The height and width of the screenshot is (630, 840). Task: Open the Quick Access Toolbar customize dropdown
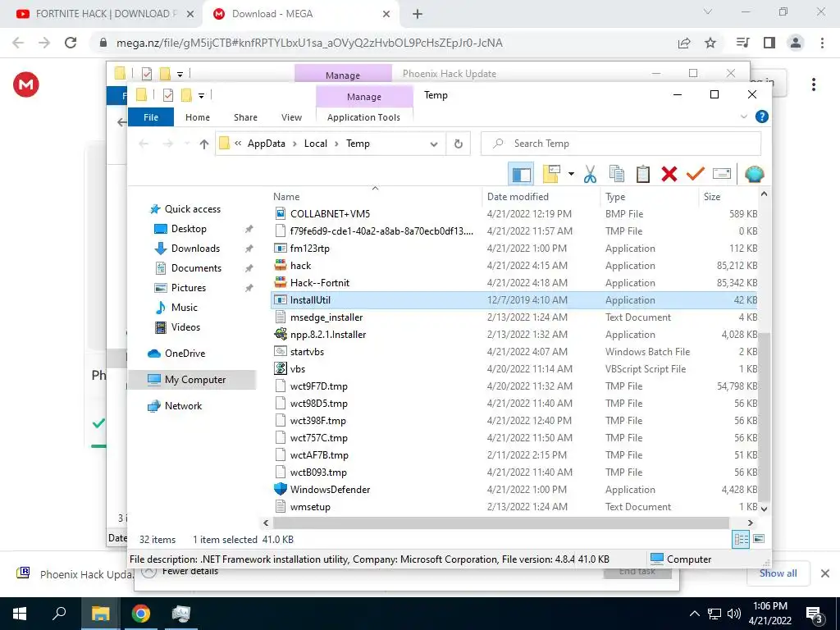click(202, 96)
